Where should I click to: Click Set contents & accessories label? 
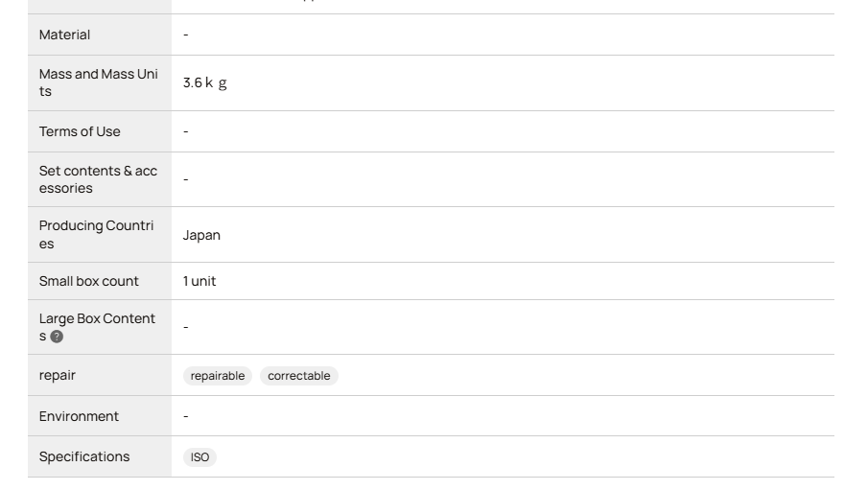tap(98, 179)
